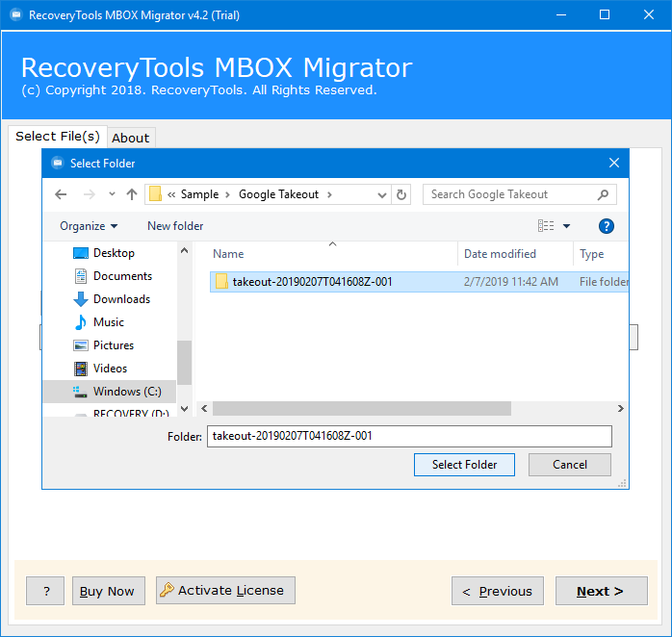Click the takeout folder yellow icon

pyautogui.click(x=221, y=281)
